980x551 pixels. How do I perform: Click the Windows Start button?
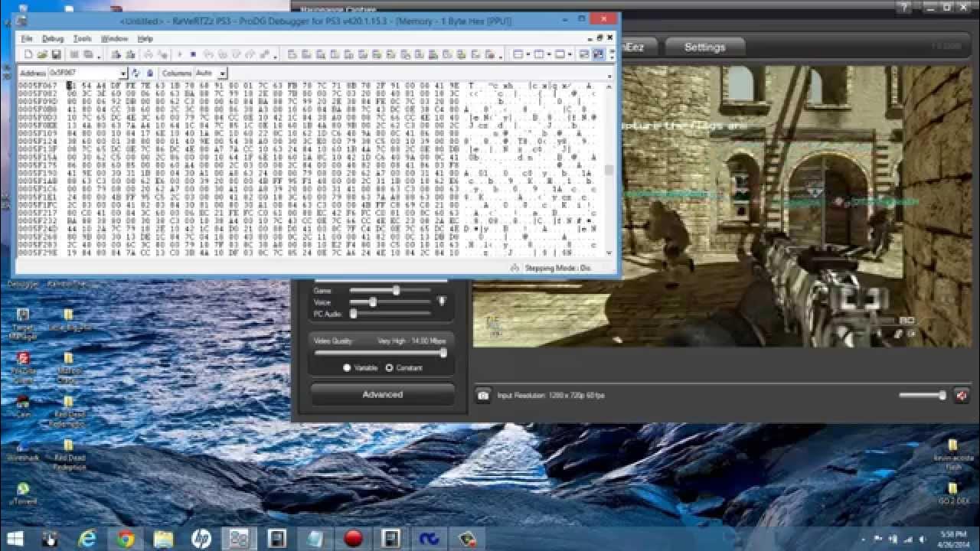pos(15,539)
